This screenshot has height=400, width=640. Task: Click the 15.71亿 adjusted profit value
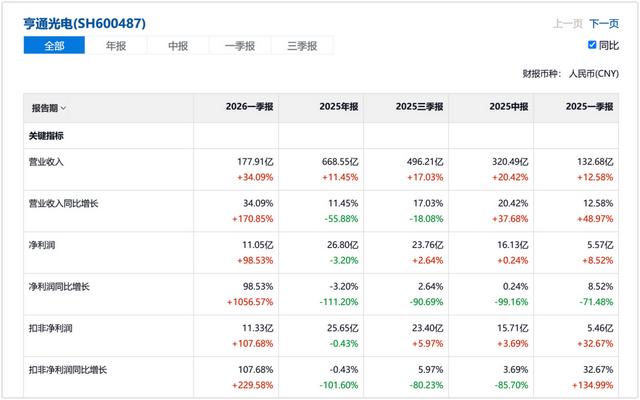[512, 329]
